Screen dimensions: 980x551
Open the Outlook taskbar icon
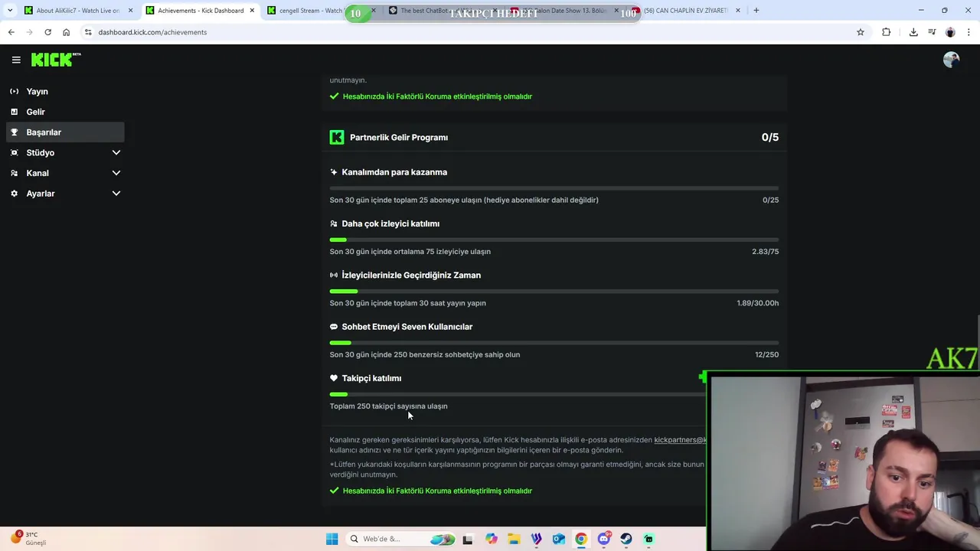559,539
